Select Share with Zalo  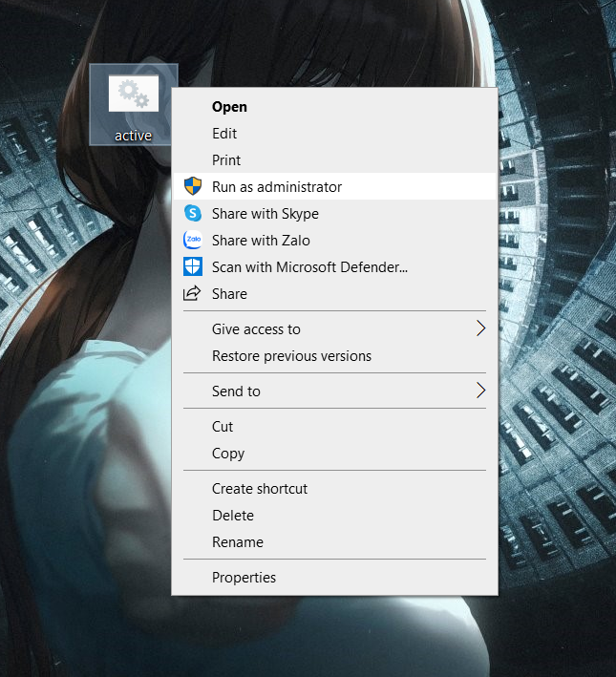335,240
